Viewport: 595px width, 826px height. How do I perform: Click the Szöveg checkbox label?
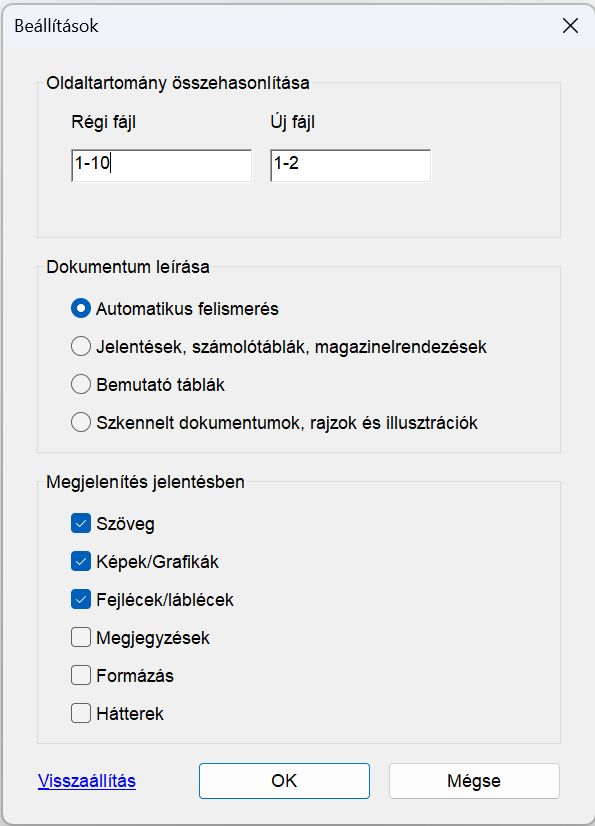coord(124,523)
